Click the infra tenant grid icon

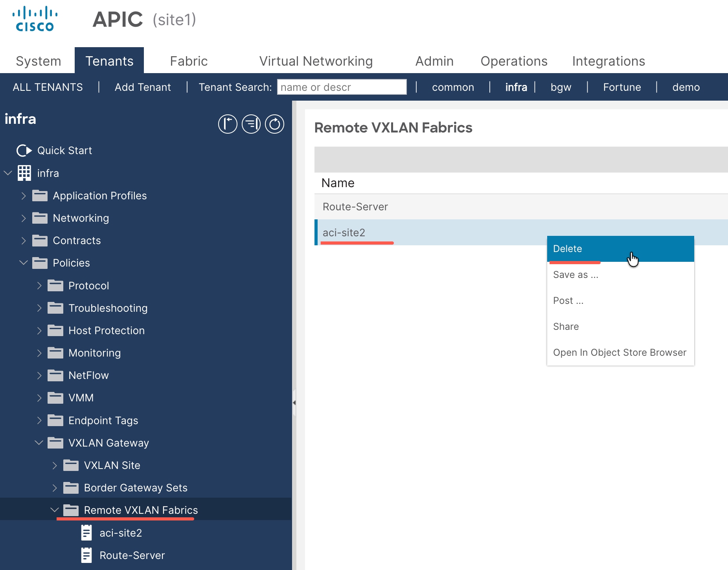click(x=24, y=173)
